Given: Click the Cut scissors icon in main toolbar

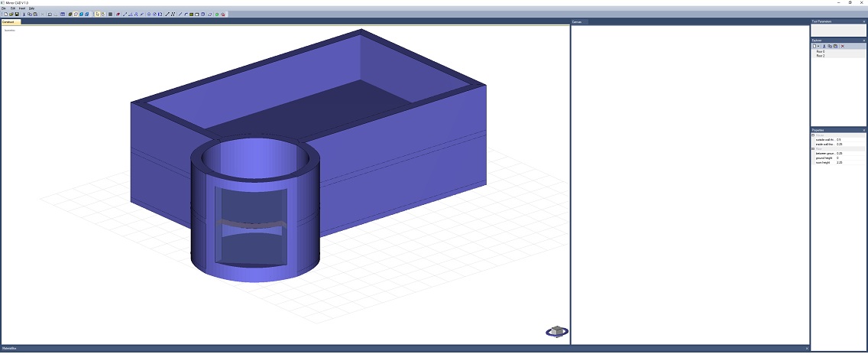Looking at the screenshot, I should coord(24,14).
